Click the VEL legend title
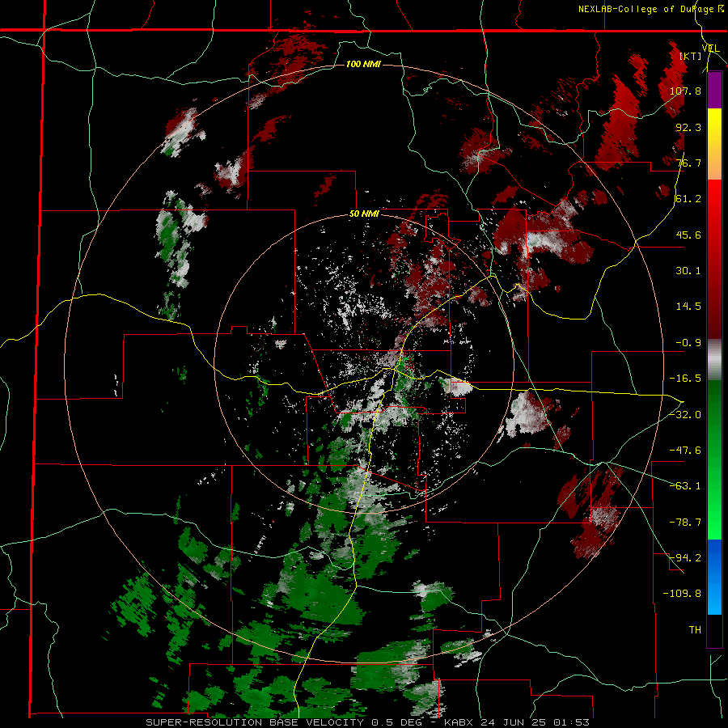The image size is (728, 728). (710, 48)
